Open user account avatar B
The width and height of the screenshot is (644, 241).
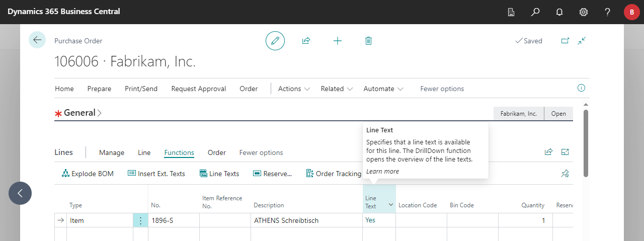[x=632, y=12]
